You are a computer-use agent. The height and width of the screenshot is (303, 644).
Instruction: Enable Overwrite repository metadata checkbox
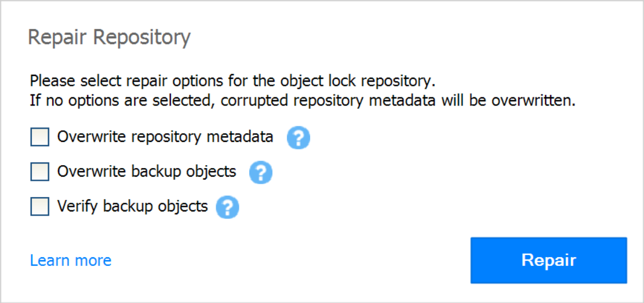coord(40,137)
